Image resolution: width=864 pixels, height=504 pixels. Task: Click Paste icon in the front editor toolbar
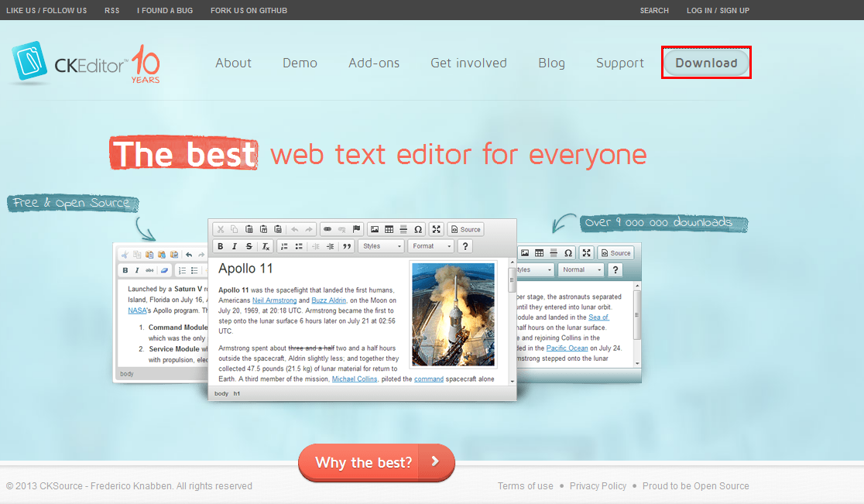[x=249, y=229]
